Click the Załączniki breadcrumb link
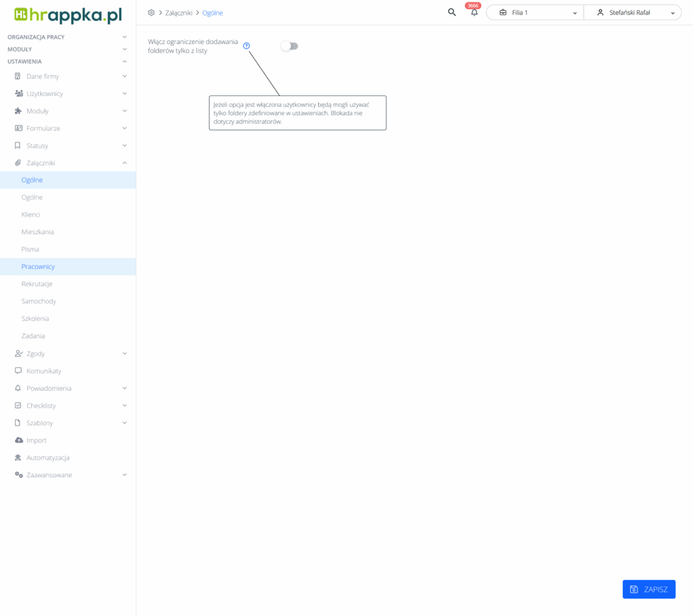Viewport: 693px width, 616px height. click(x=179, y=13)
